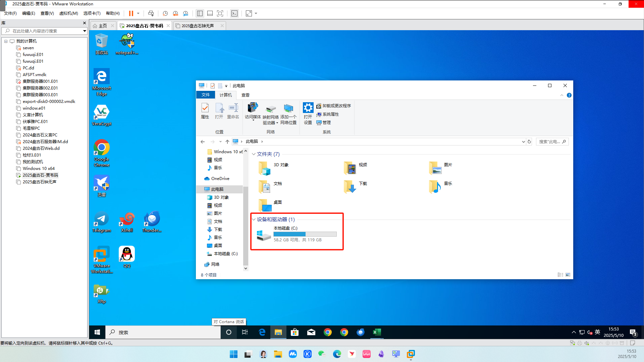Click the take snapshot clock icon
Image resolution: width=644 pixels, height=362 pixels.
click(x=165, y=13)
